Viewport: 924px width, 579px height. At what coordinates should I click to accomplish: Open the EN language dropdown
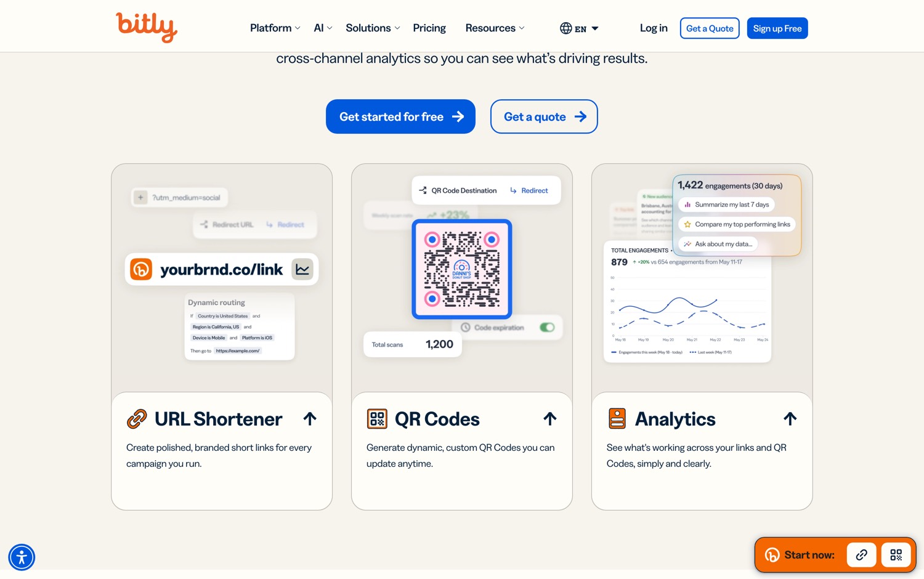(x=579, y=28)
